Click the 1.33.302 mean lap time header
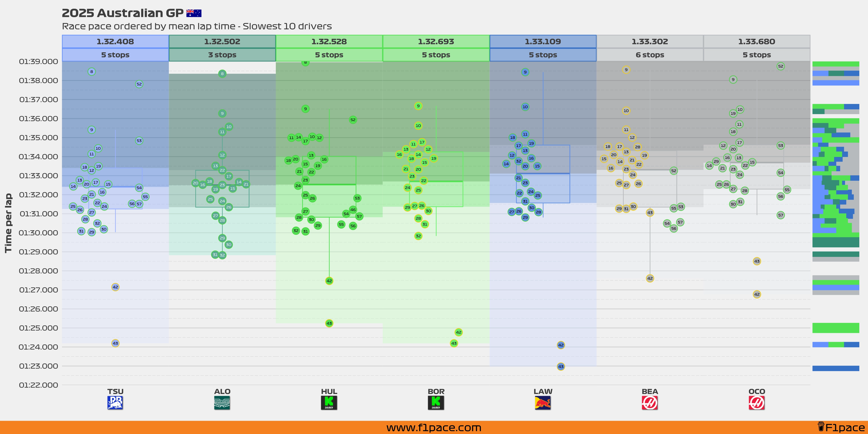This screenshot has height=434, width=868. point(650,41)
